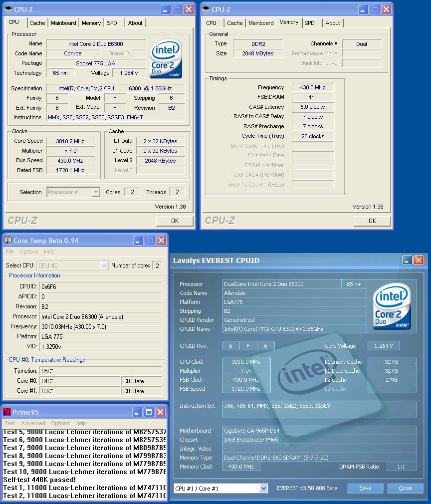Open Mainboard tab in right CPU-Z window
The height and width of the screenshot is (504, 431).
click(261, 23)
